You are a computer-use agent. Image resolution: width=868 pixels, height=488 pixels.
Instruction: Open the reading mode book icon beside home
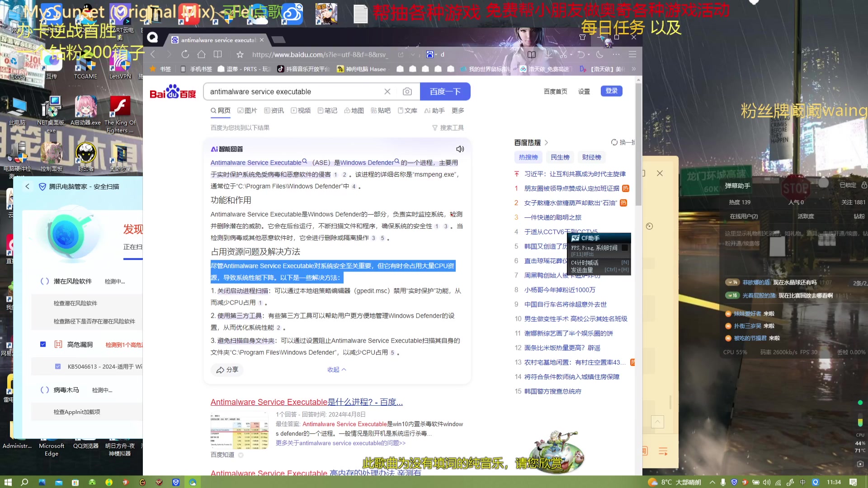[217, 55]
